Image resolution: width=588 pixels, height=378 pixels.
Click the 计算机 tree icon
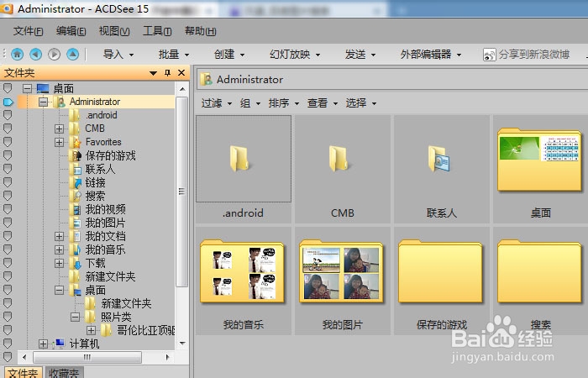click(x=60, y=344)
